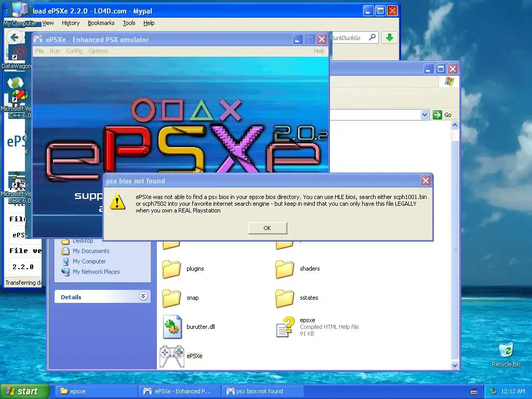Minimize the ePSXe emulator window

[298, 39]
